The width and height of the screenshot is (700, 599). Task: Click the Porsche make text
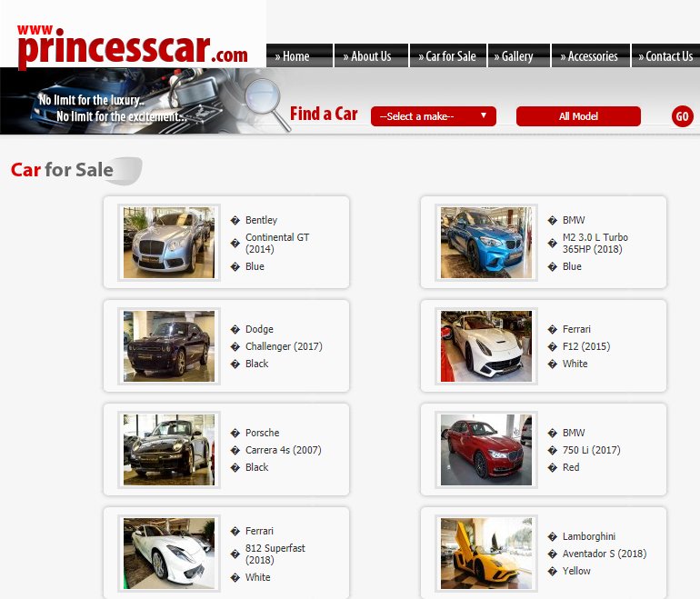coord(262,433)
